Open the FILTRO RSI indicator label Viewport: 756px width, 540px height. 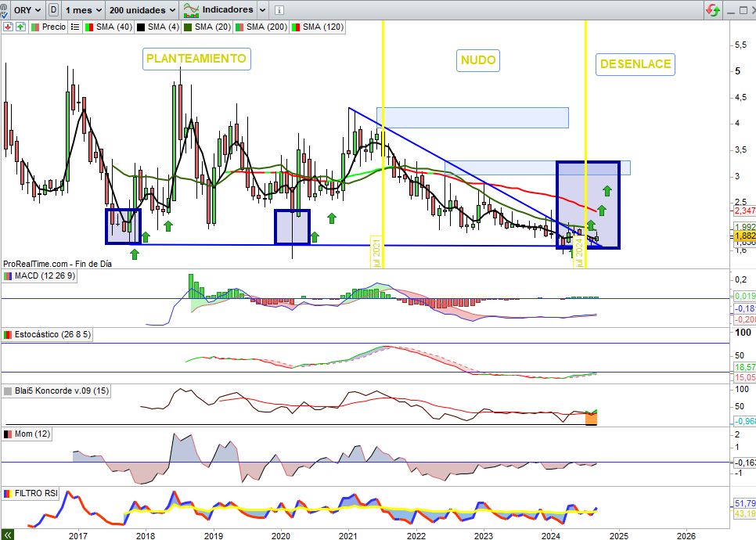pyautogui.click(x=36, y=493)
